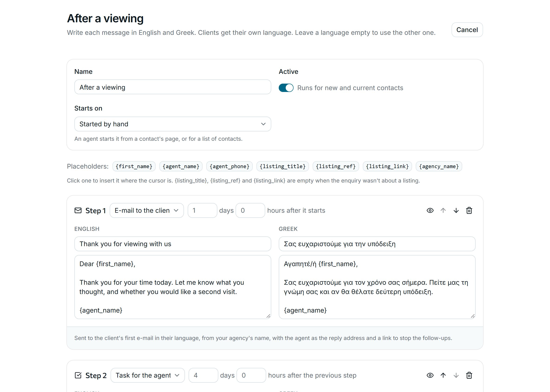This screenshot has height=392, width=550.
Task: Open Step 2 type dropdown Task for the agent
Action: click(147, 375)
